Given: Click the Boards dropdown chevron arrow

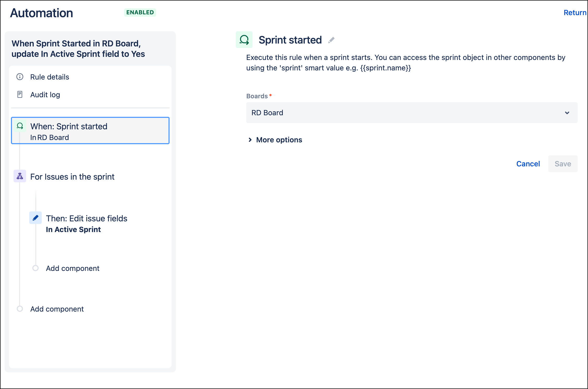Looking at the screenshot, I should (x=567, y=113).
